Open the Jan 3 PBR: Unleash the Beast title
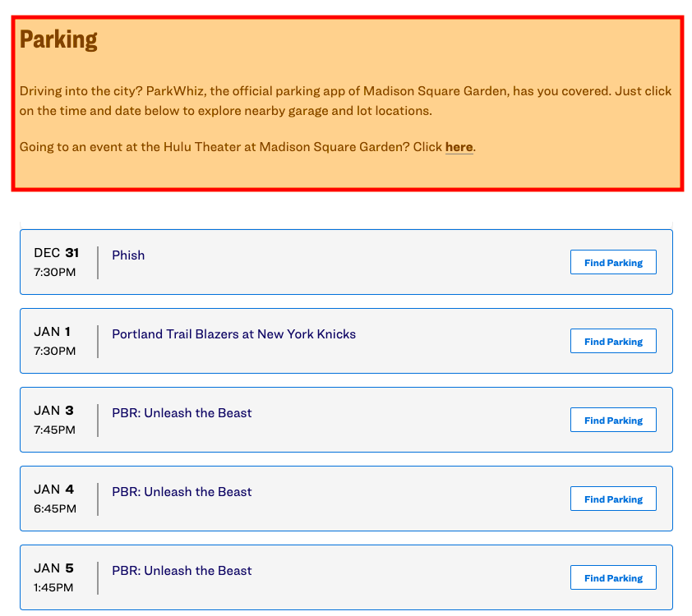The image size is (692, 616). point(182,413)
